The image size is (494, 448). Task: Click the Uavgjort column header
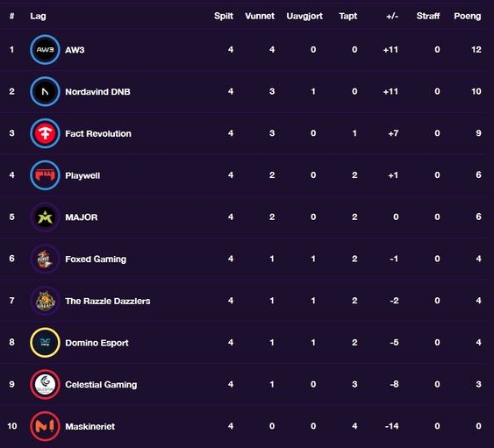(304, 17)
